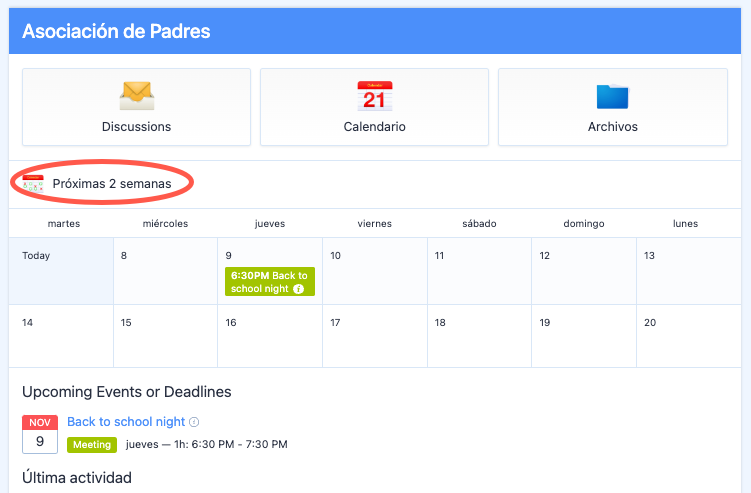
Task: Click the NOV 9 date icon
Action: click(40, 434)
